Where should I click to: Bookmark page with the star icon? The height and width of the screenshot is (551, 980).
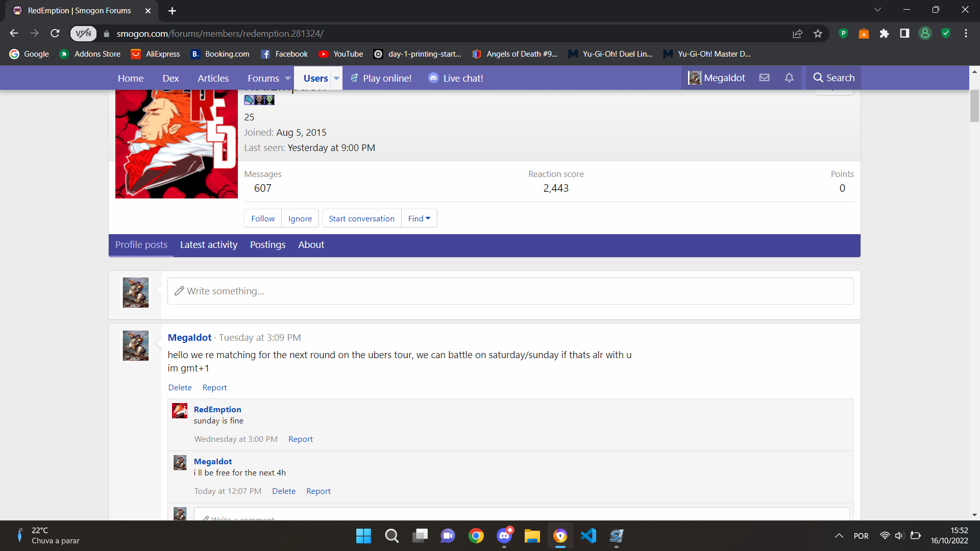pyautogui.click(x=818, y=34)
